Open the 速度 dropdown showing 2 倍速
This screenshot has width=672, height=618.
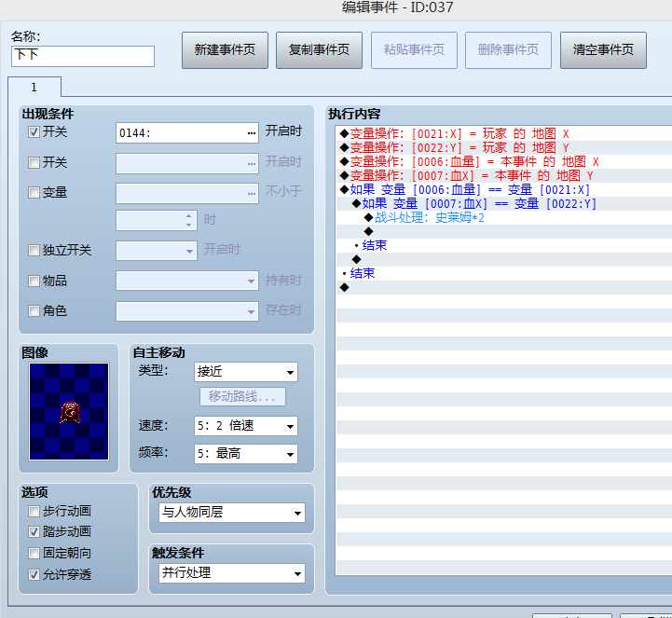246,426
